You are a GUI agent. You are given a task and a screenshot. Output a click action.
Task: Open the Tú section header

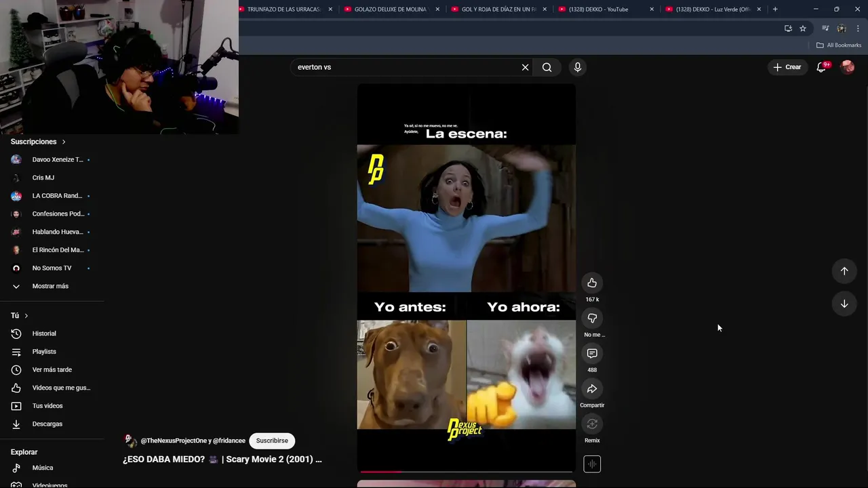pyautogui.click(x=20, y=316)
